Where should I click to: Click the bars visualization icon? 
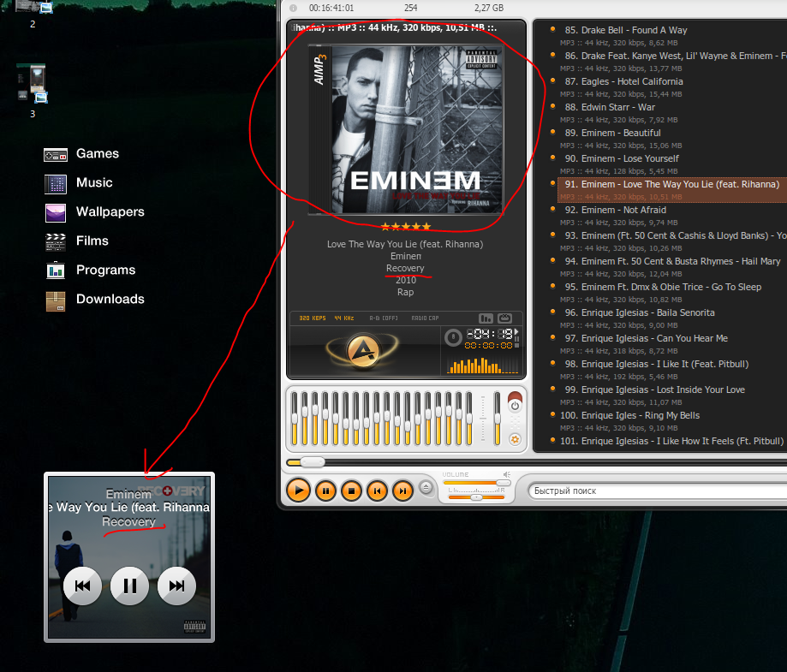486,318
